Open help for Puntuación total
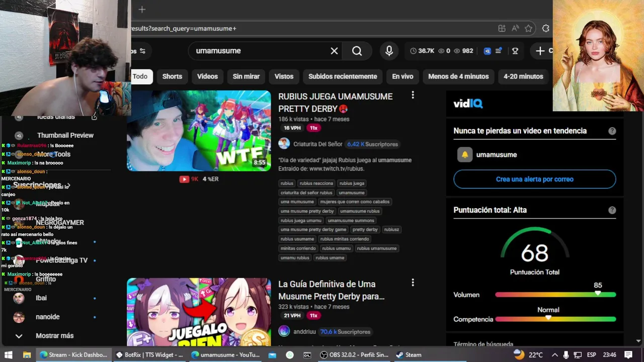This screenshot has width=644, height=362. pos(612,210)
